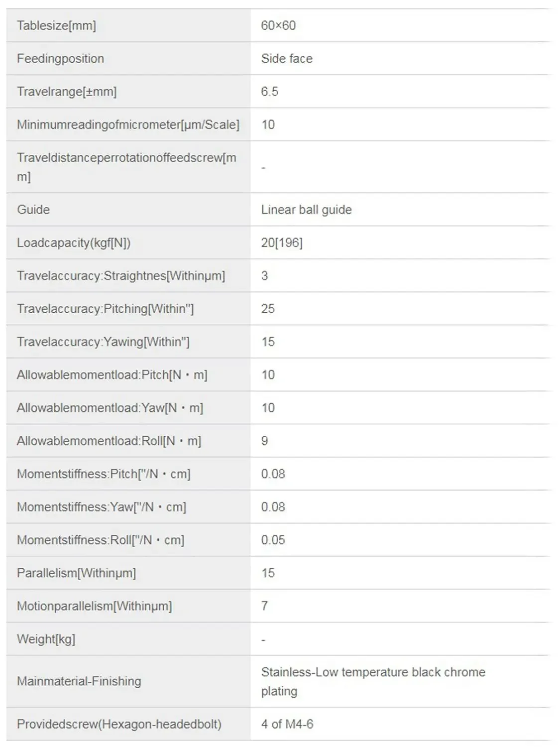Screen dimensions: 560x747
Task: Click the Feedingposition label cell
Action: pos(60,59)
